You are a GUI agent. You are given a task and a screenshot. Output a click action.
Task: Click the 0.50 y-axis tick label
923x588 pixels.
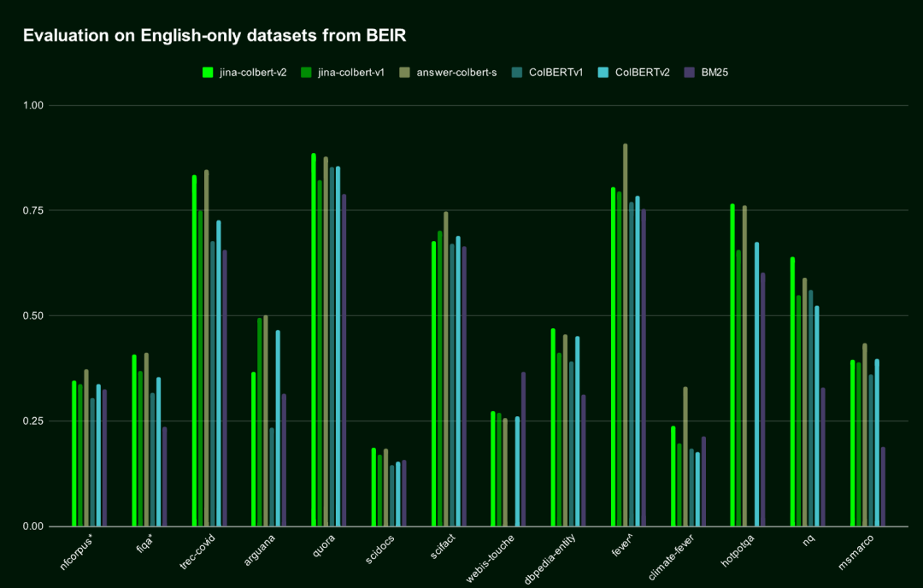pos(32,316)
